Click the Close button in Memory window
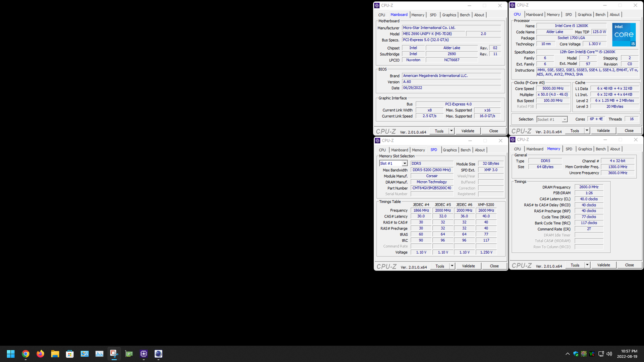Image resolution: width=644 pixels, height=362 pixels. pyautogui.click(x=629, y=265)
